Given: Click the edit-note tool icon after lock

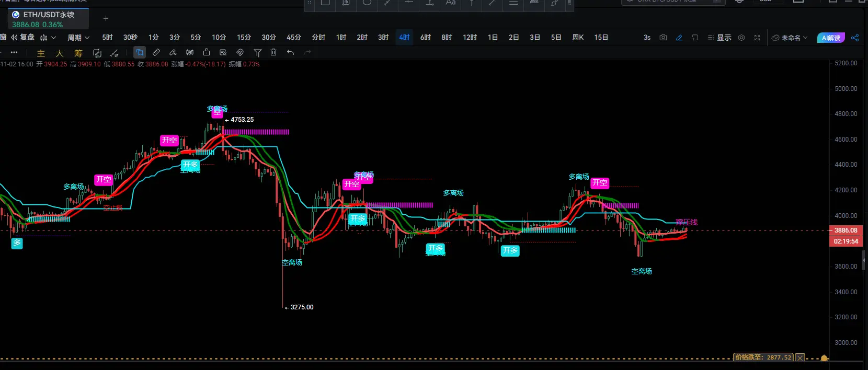Looking at the screenshot, I should click(223, 52).
